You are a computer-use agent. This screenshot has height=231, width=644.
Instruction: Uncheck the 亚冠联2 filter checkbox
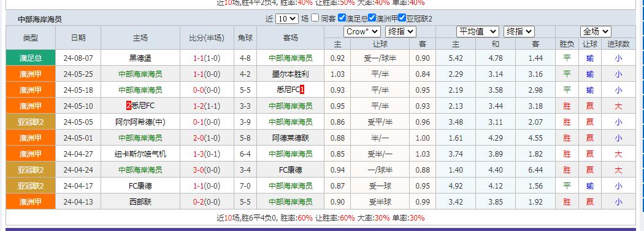(x=402, y=18)
